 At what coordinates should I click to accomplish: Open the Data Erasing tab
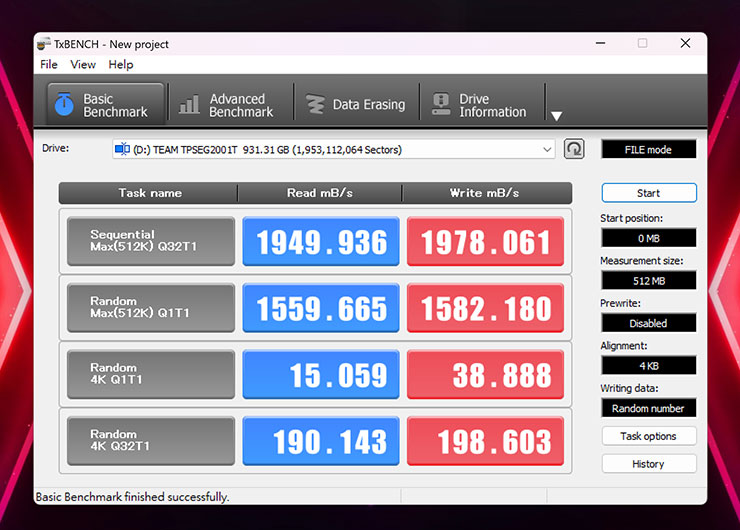point(356,105)
